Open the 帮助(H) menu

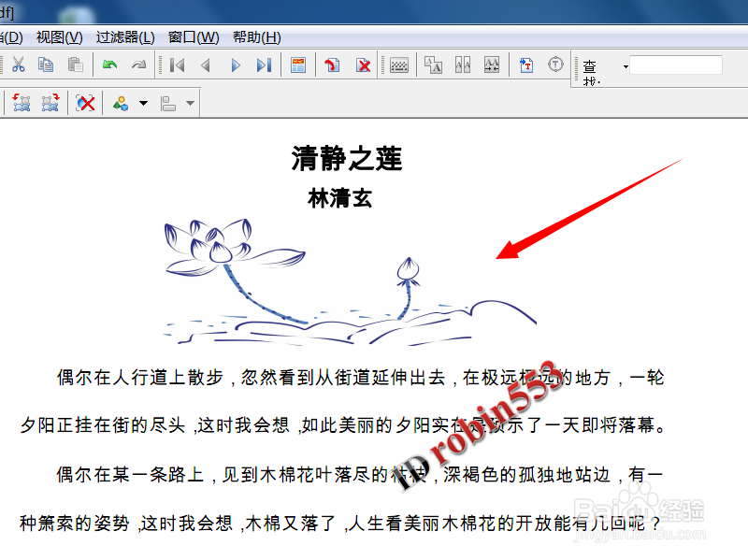point(256,37)
